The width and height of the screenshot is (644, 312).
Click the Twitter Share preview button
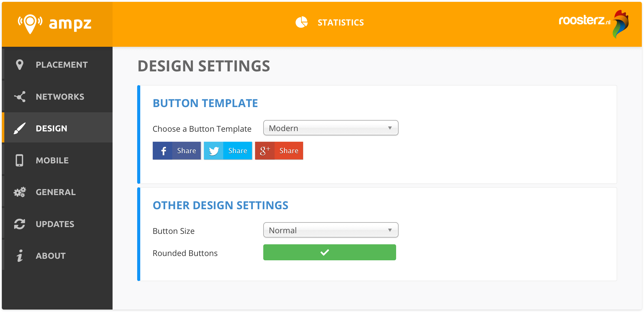(228, 151)
